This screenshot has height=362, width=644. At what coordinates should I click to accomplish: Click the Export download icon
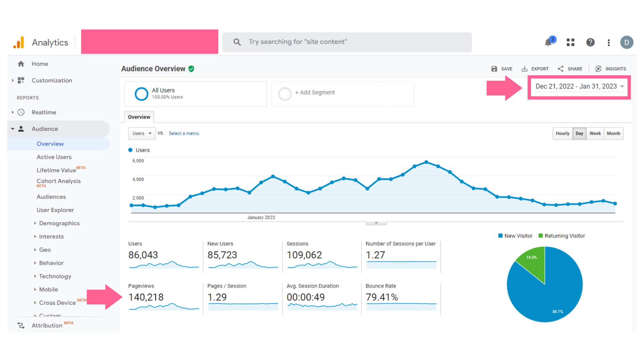point(525,69)
